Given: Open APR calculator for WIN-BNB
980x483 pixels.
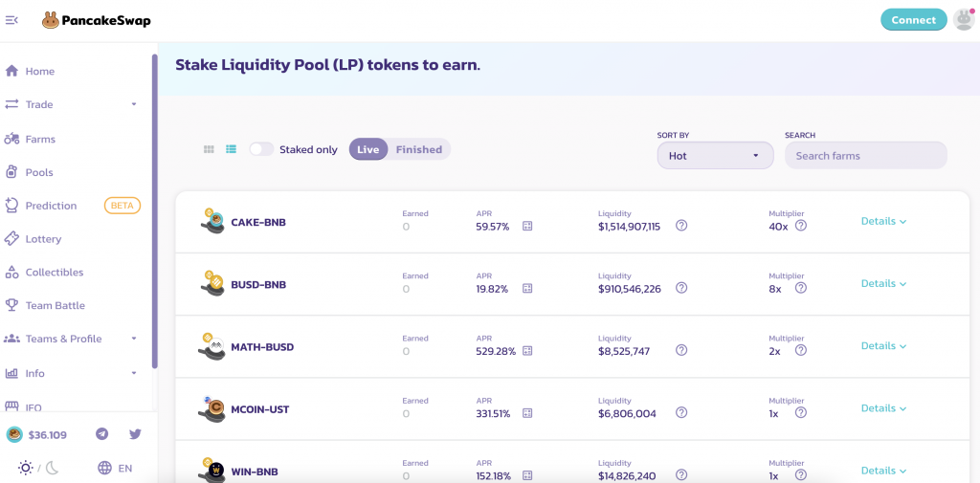Looking at the screenshot, I should 527,475.
